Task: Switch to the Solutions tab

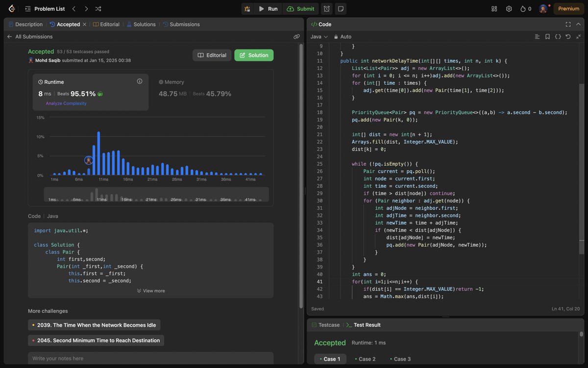Action: point(141,25)
